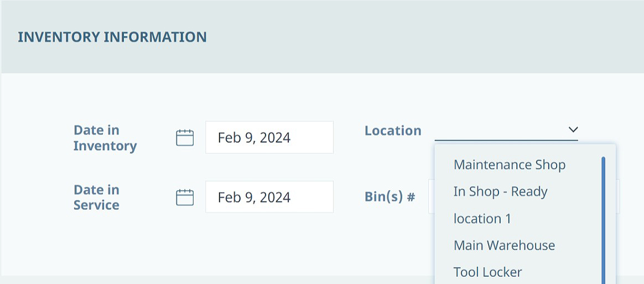The image size is (644, 284).
Task: Click the Location field label
Action: click(x=393, y=130)
